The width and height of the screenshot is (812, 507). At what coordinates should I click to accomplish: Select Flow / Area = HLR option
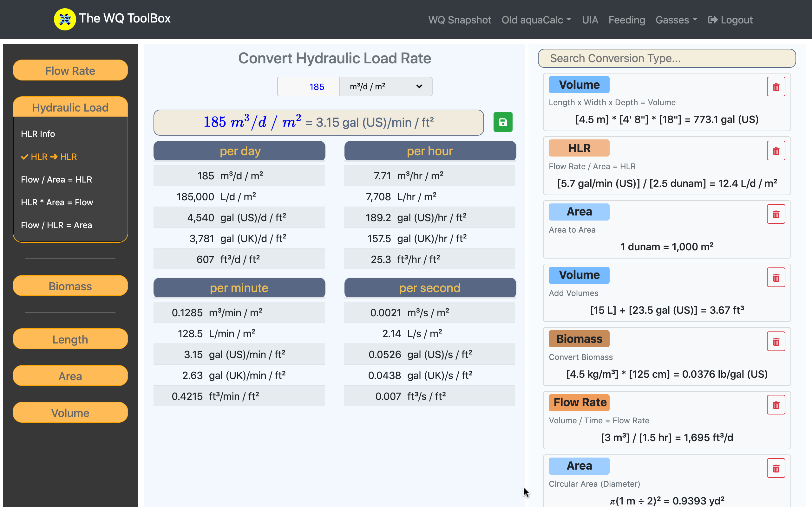(56, 179)
